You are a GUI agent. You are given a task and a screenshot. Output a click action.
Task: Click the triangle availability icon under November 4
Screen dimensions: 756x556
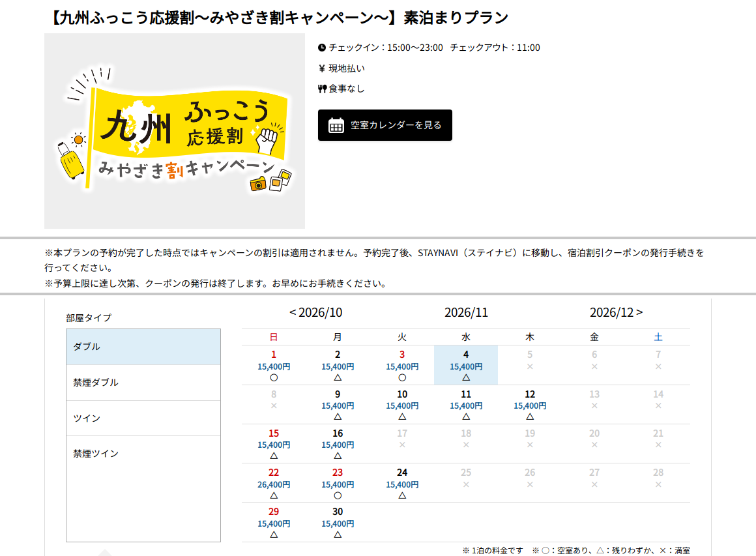click(x=466, y=377)
